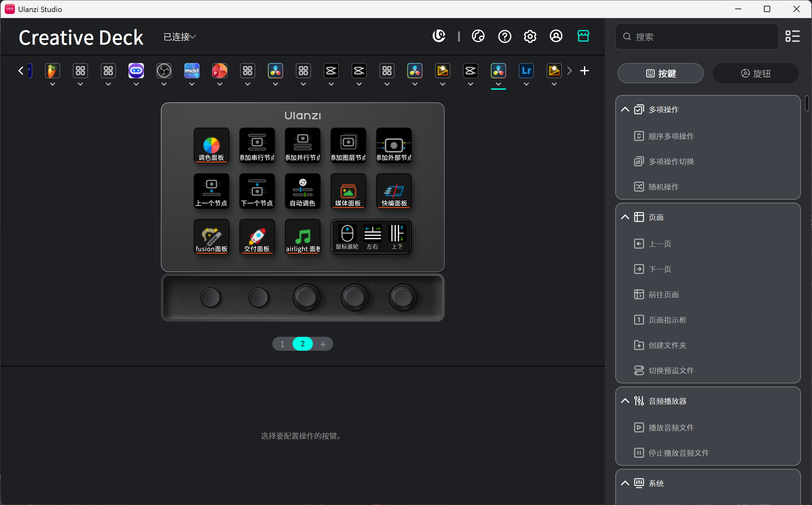The width and height of the screenshot is (812, 505).
Task: Click the 创建文件夹 action
Action: [x=667, y=345]
